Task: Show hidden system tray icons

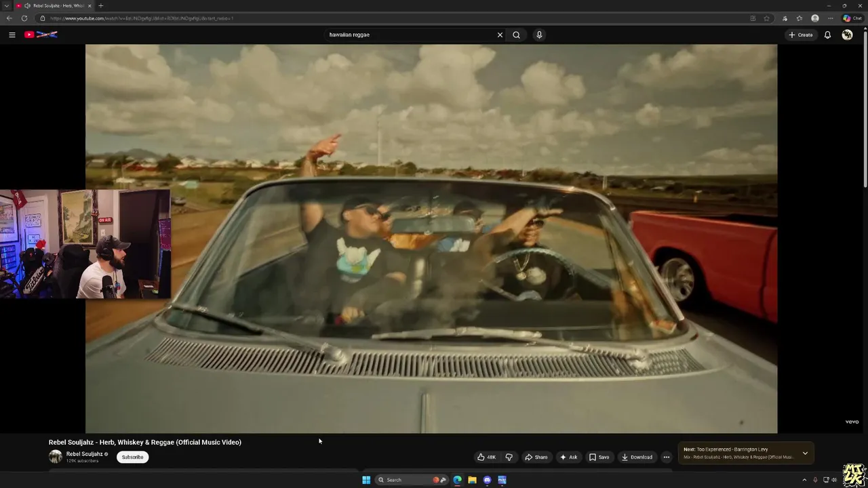Action: [x=804, y=480]
